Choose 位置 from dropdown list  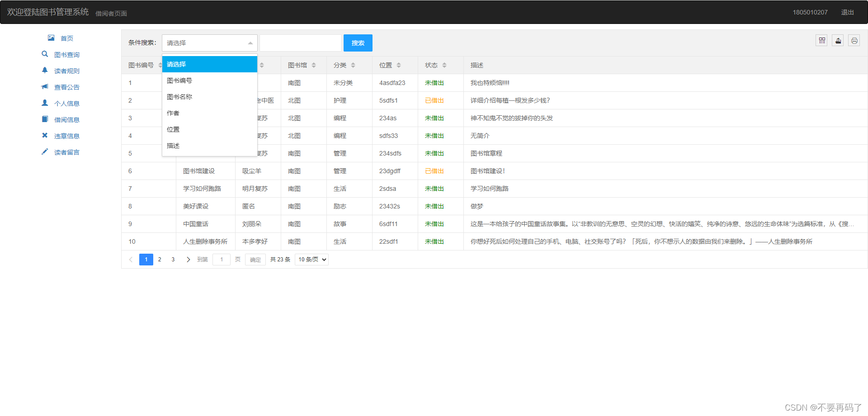(x=210, y=129)
